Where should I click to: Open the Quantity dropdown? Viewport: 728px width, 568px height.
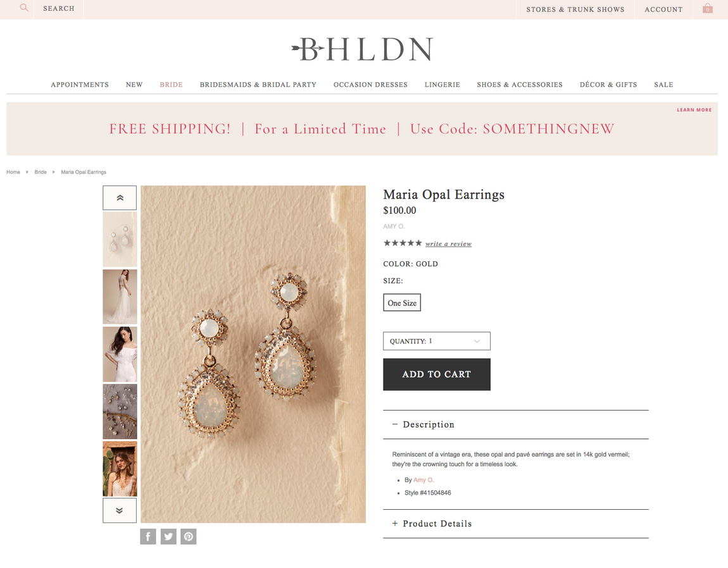[x=436, y=341]
